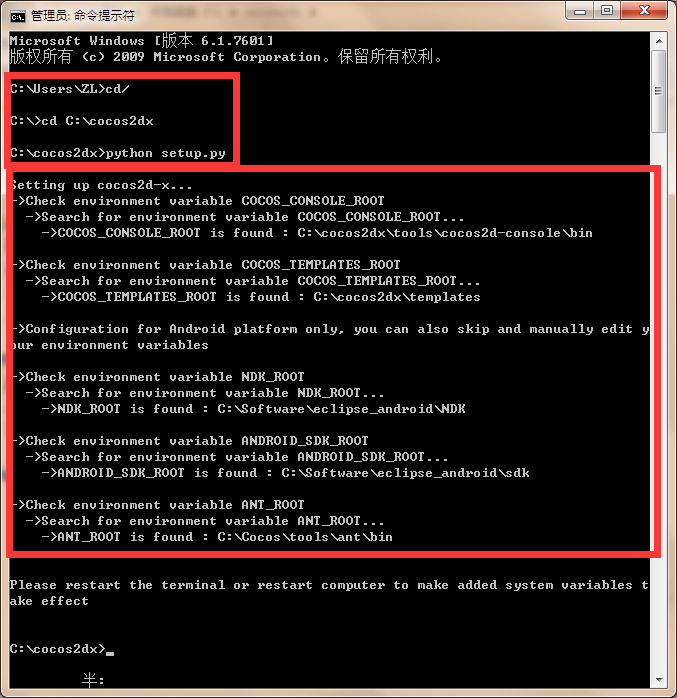Click the Microsoft Windows version header line

pyautogui.click(x=142, y=41)
